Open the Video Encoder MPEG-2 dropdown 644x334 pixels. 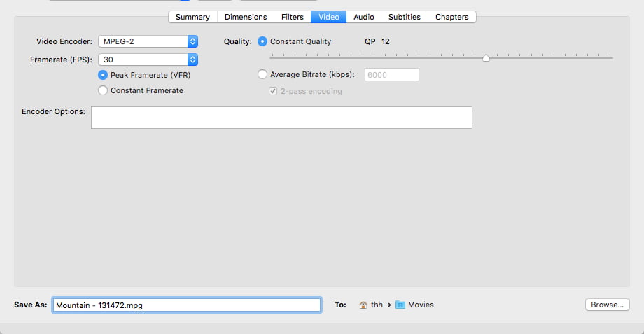pyautogui.click(x=148, y=41)
